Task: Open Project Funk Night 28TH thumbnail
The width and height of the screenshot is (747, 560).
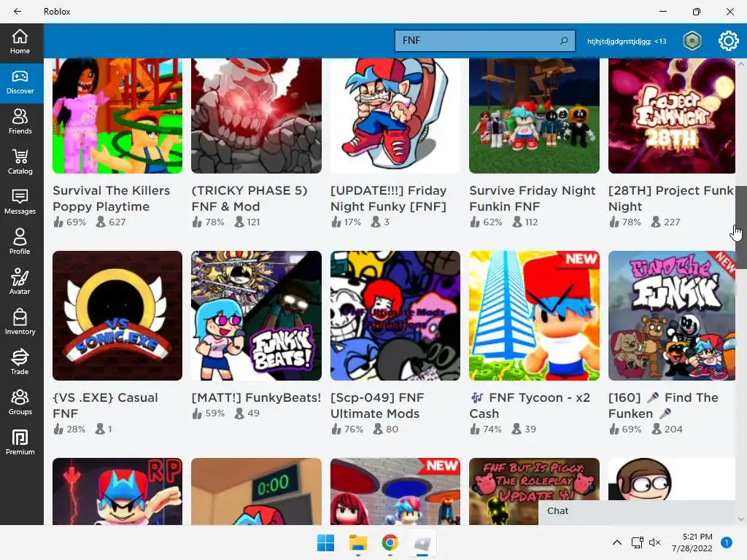Action: (x=672, y=116)
